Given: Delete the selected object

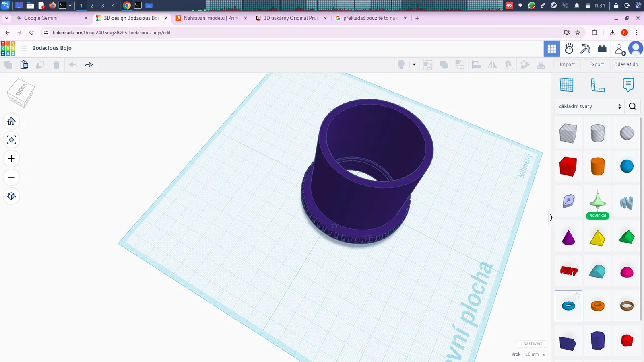Looking at the screenshot, I should pyautogui.click(x=56, y=65).
